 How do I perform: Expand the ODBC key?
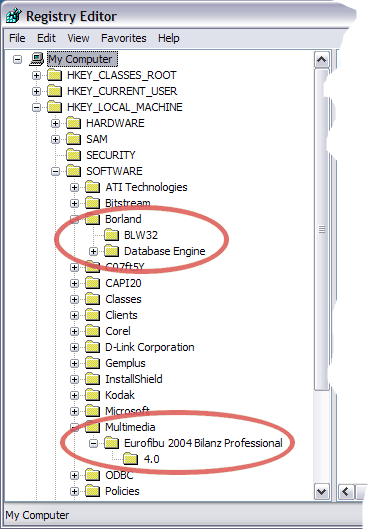pyautogui.click(x=75, y=476)
